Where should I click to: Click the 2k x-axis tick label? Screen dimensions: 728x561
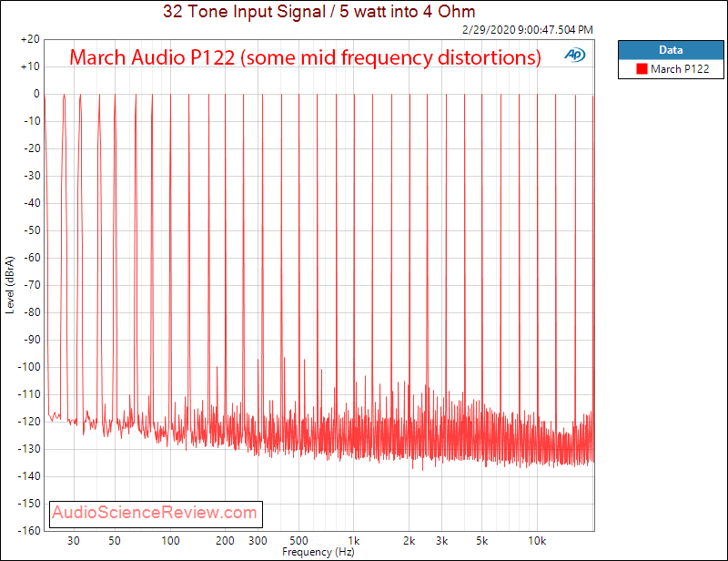(409, 541)
